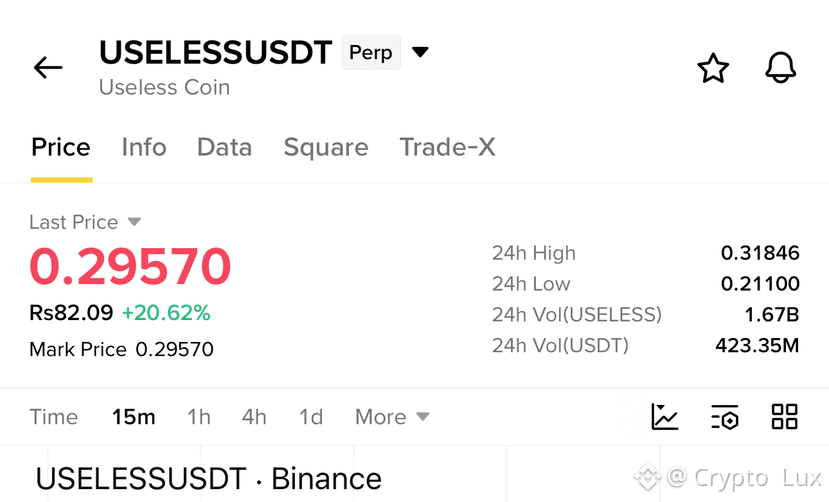Select the 1h chart interval
The image size is (829, 502).
point(199,417)
